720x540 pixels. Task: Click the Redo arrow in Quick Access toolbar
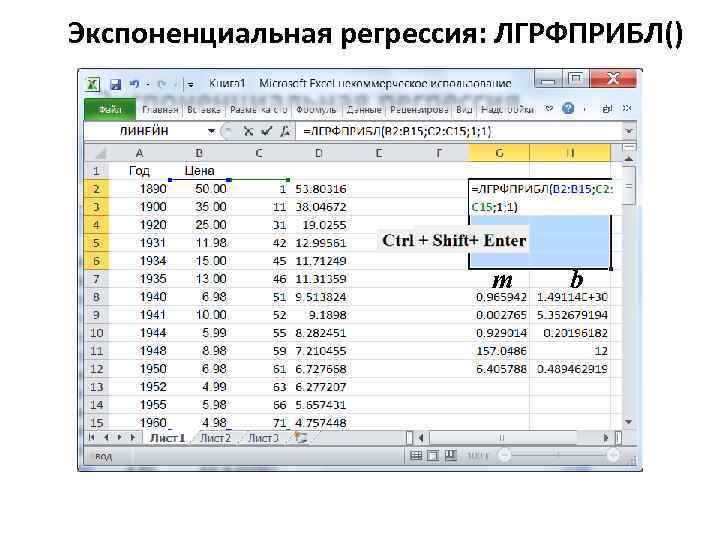coord(161,84)
